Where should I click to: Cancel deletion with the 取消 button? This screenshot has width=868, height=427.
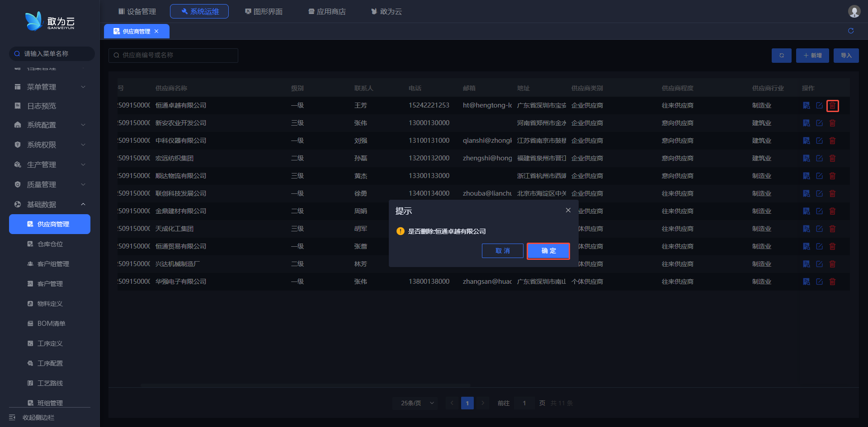coord(502,251)
